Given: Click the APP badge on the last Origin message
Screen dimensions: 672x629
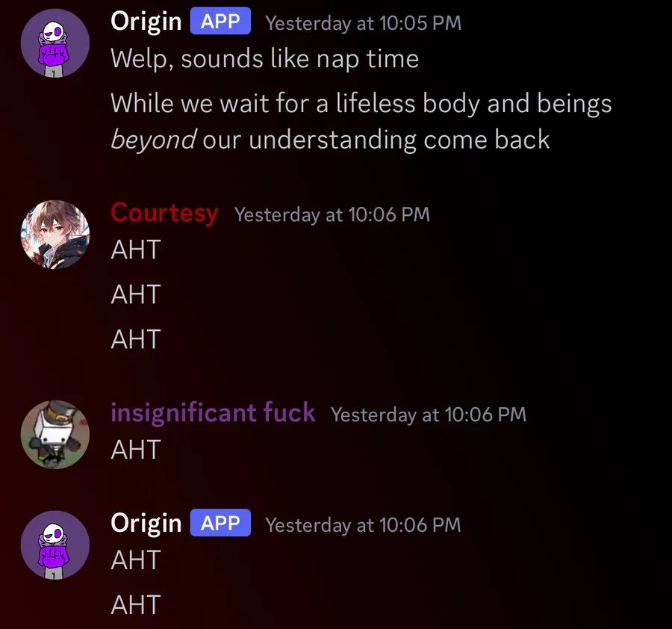Looking at the screenshot, I should (221, 523).
